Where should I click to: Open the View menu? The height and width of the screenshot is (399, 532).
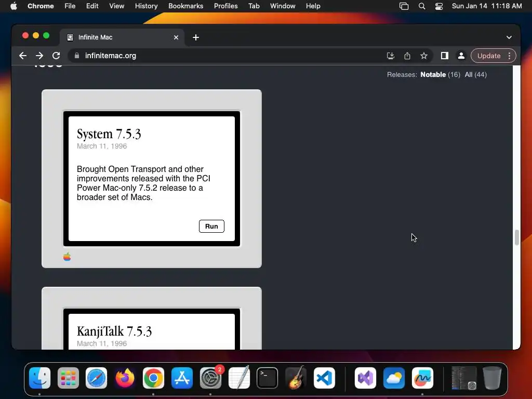pos(116,6)
